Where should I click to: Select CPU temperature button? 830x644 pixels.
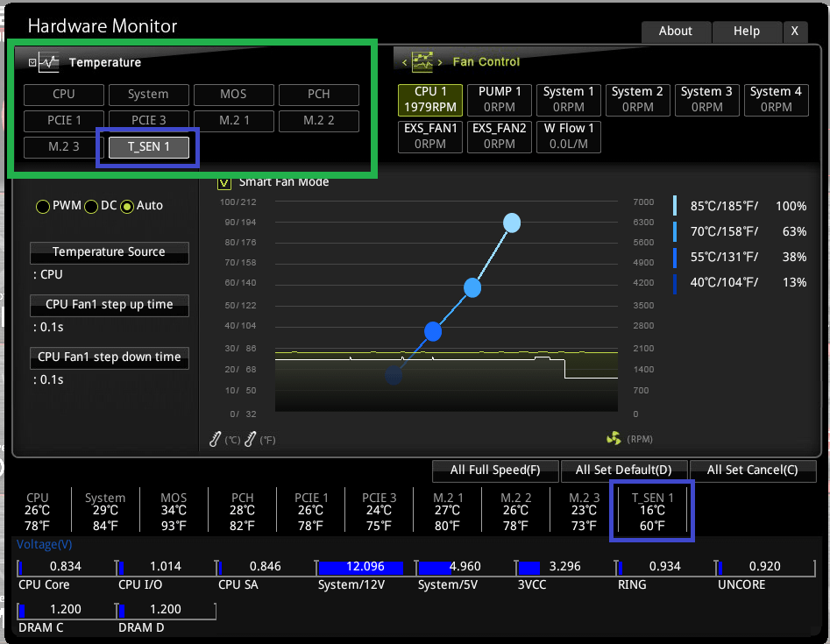tap(63, 95)
